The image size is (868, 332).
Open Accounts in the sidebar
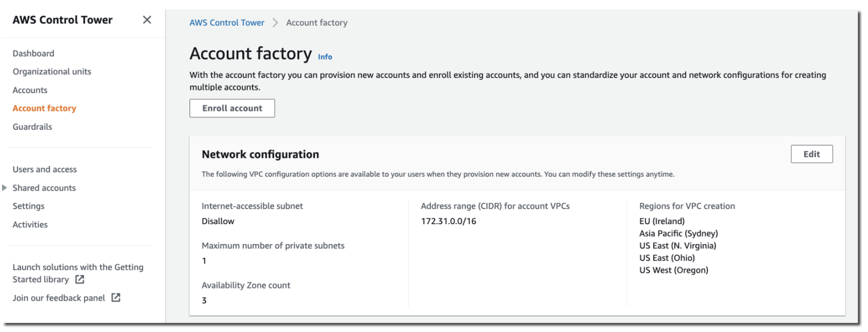(x=30, y=90)
